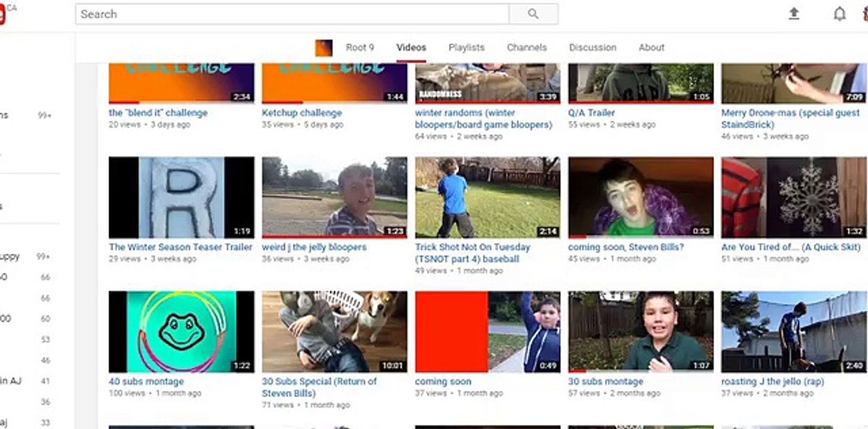Open the 40 subs montage frog thumbnail

[182, 332]
